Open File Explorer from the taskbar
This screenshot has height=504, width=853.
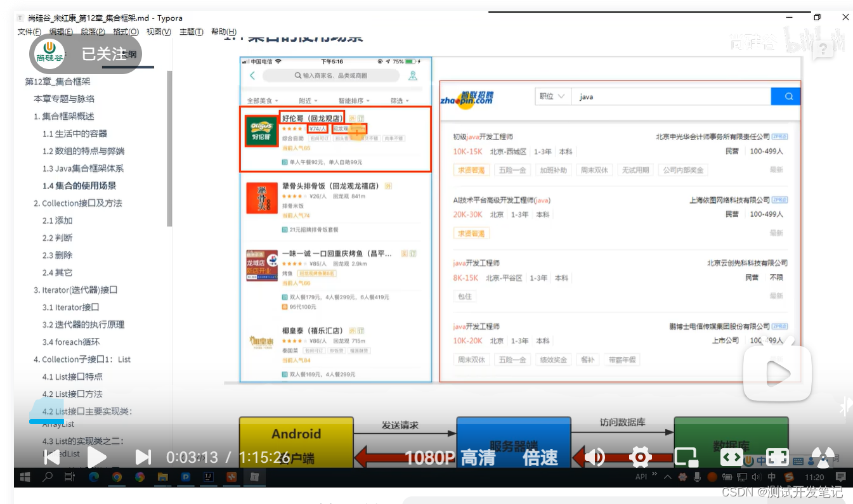pyautogui.click(x=162, y=477)
